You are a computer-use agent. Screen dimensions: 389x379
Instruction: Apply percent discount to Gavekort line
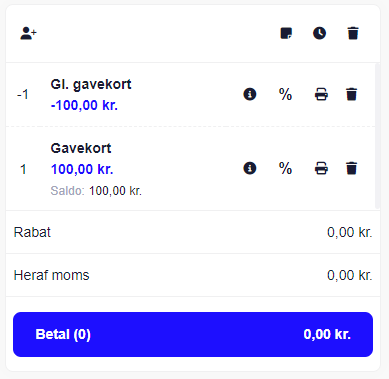(x=285, y=168)
